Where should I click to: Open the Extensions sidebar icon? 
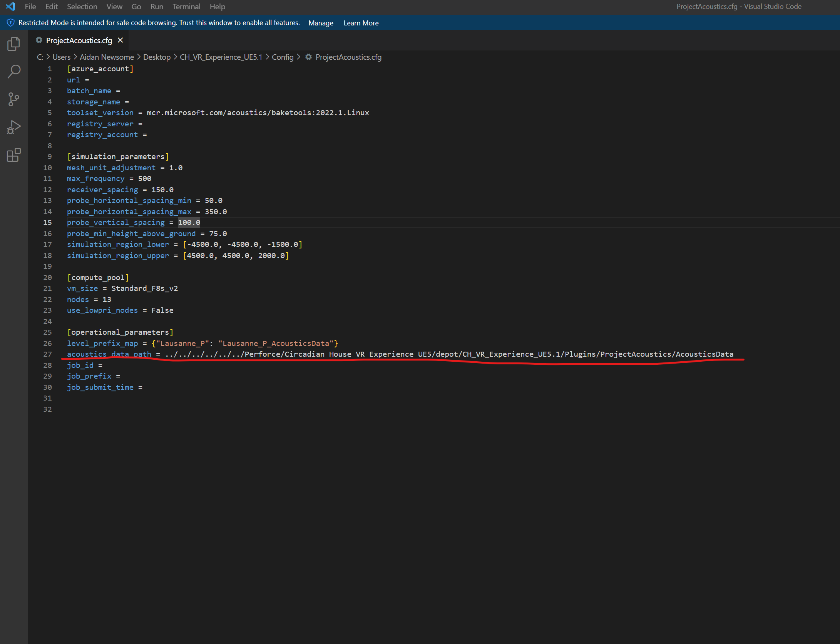point(13,155)
